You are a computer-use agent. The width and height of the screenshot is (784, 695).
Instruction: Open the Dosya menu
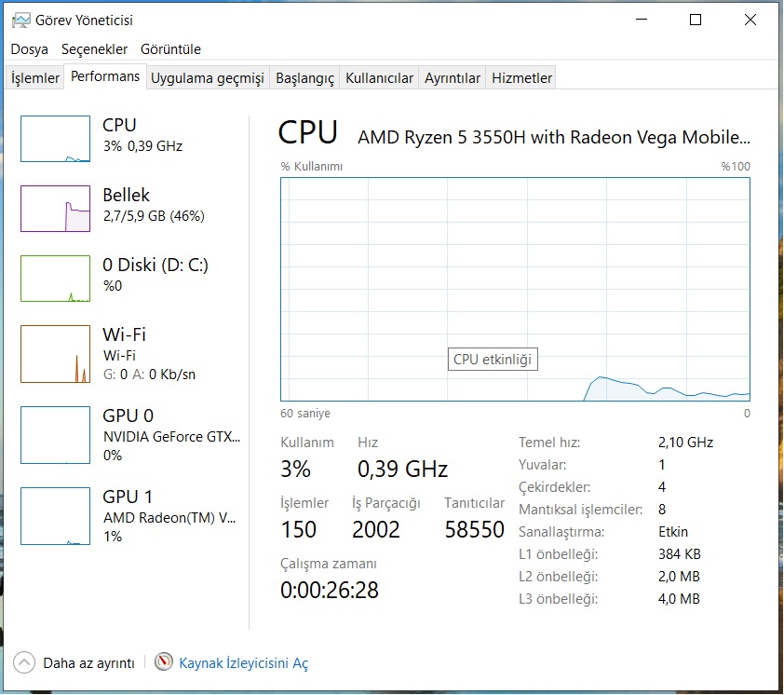tap(29, 49)
